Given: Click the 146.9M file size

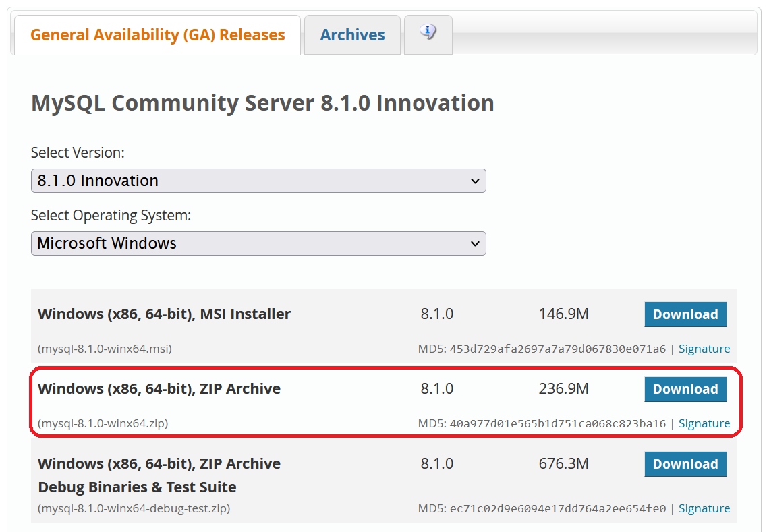Looking at the screenshot, I should pos(563,314).
